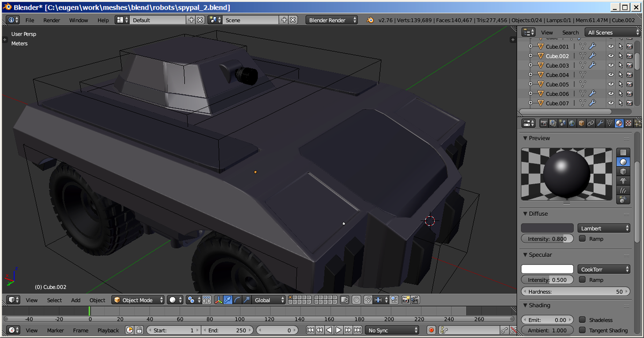The height and width of the screenshot is (338, 644).
Task: Open the Texture checker tab icon
Action: click(x=628, y=123)
